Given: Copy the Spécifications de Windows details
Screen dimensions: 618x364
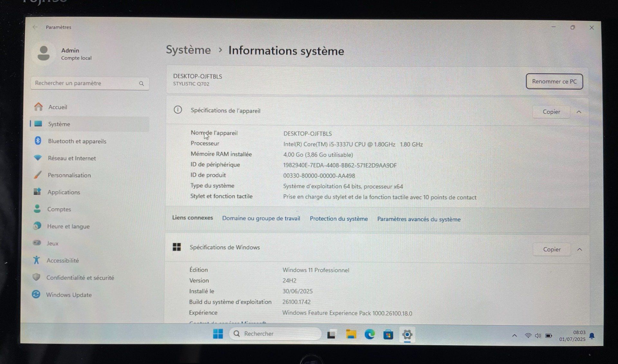Looking at the screenshot, I should 552,249.
